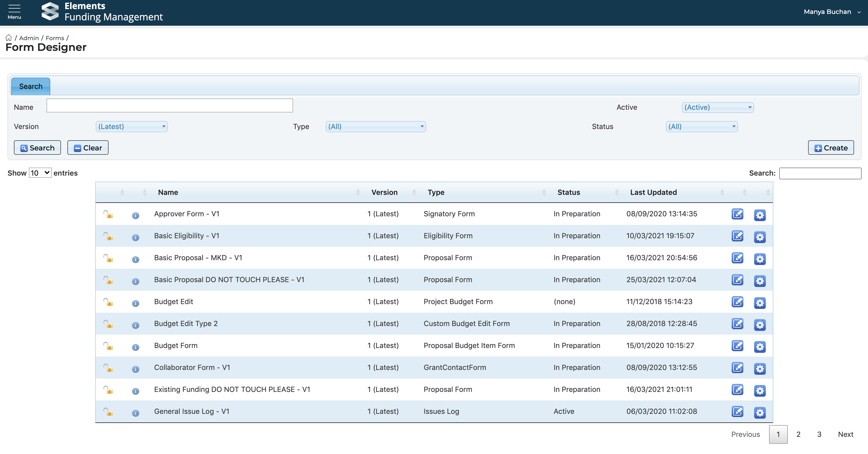Click edit icon for General Issue Log - V1

pos(737,411)
